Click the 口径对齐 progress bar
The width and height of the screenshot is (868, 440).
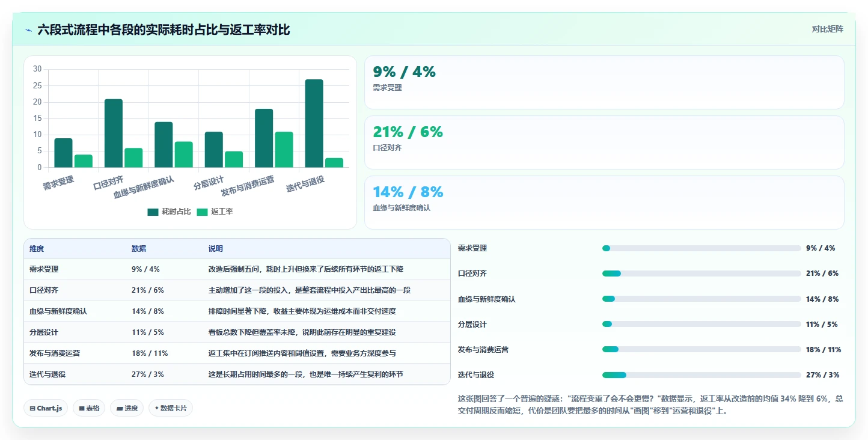[701, 273]
